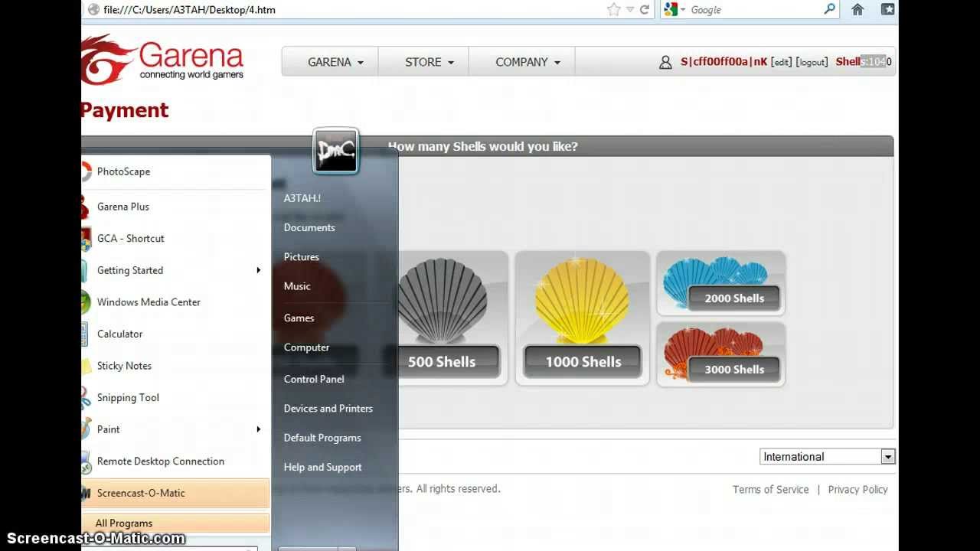Open the GARENA dropdown menu
Image resolution: width=980 pixels, height=551 pixels.
pyautogui.click(x=335, y=62)
